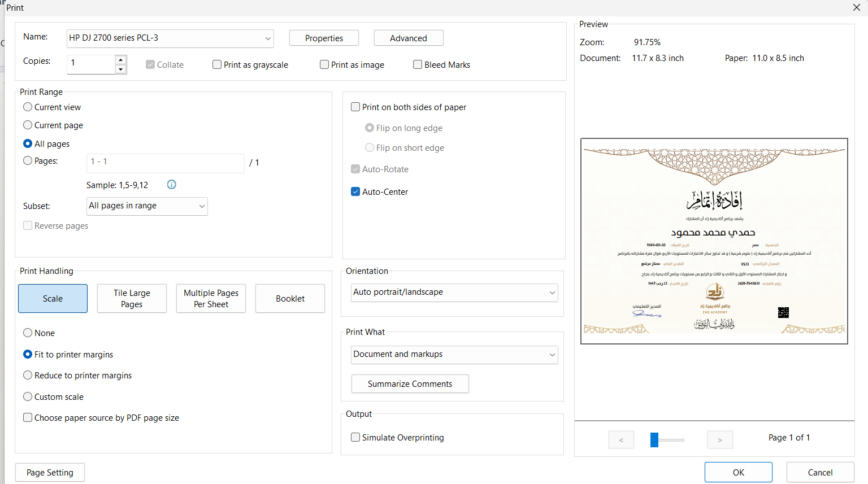This screenshot has height=484, width=868.
Task: Go to previous preview page arrow
Action: (x=621, y=439)
